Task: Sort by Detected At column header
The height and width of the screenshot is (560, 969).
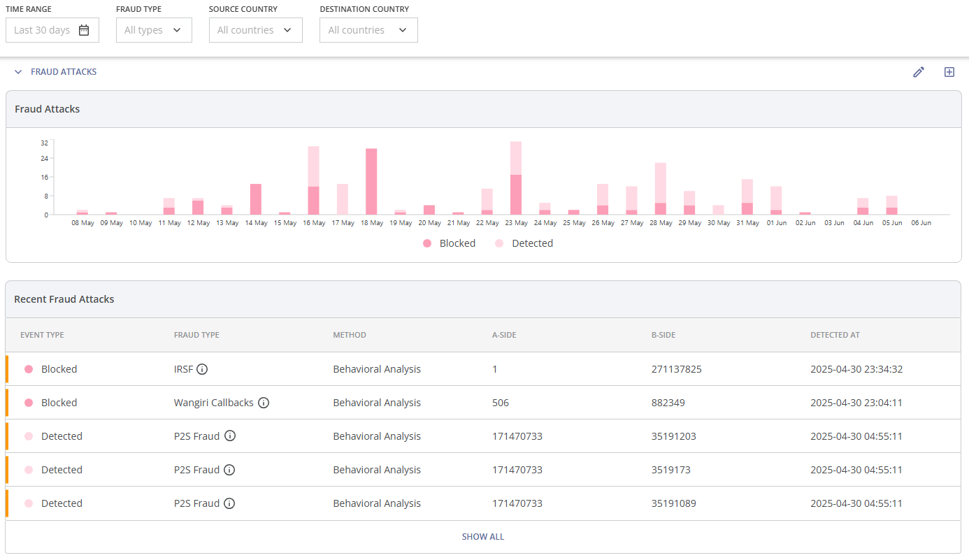Action: tap(835, 335)
